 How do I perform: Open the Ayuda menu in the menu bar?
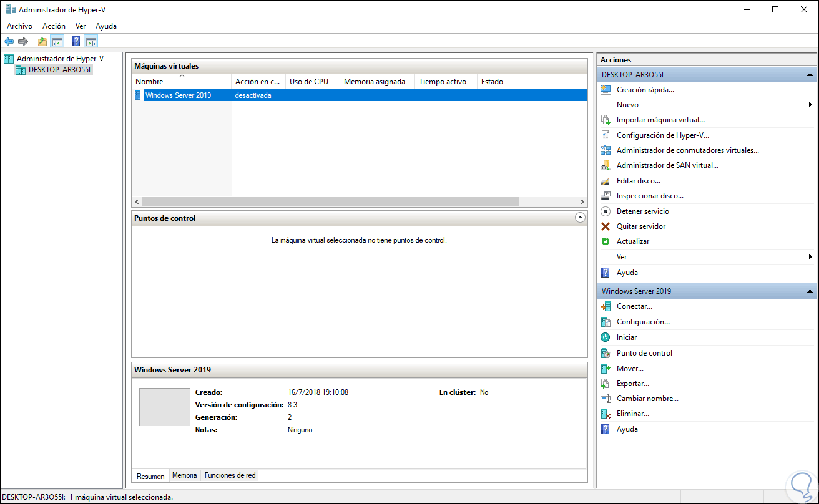106,26
